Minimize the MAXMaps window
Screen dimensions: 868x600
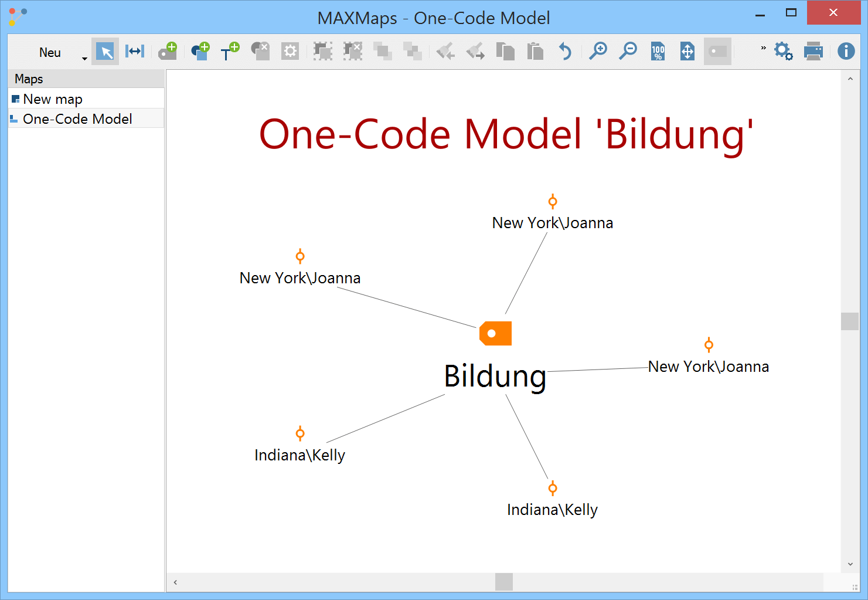coord(760,15)
